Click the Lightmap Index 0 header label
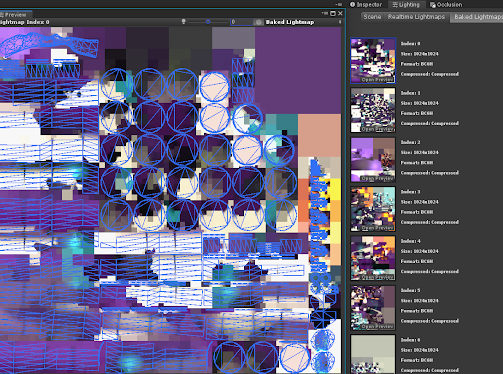The image size is (503, 374). click(x=24, y=22)
